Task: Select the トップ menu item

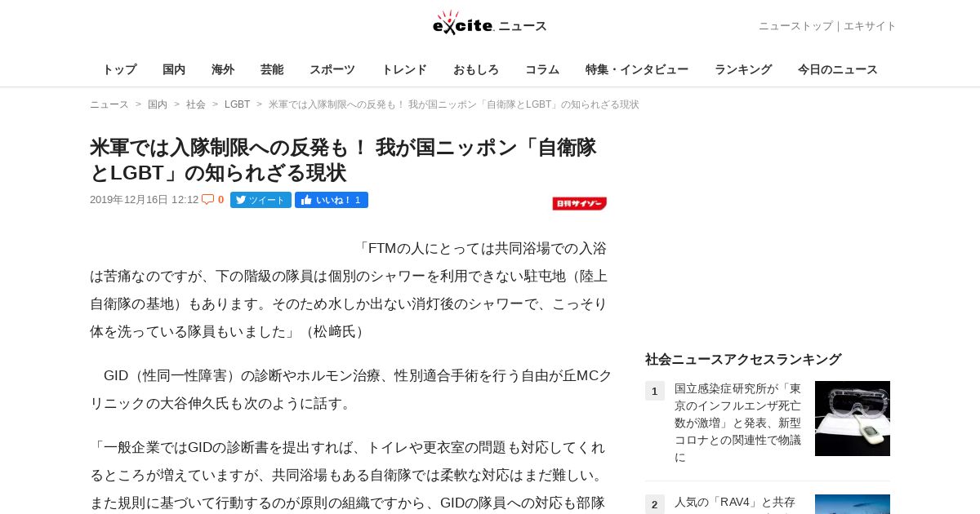Action: (x=119, y=69)
